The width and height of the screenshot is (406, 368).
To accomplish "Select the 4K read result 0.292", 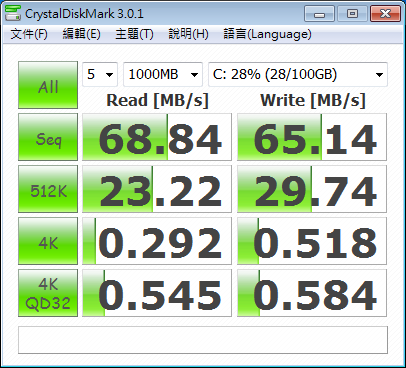I will (157, 241).
